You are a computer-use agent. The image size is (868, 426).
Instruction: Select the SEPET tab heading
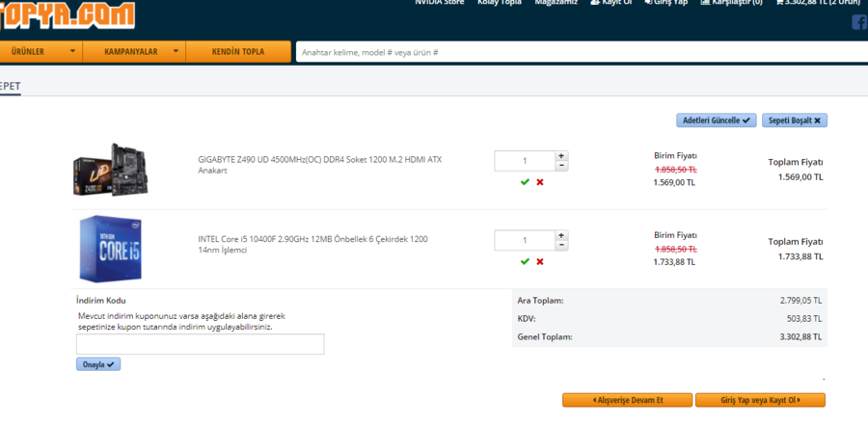coord(10,87)
